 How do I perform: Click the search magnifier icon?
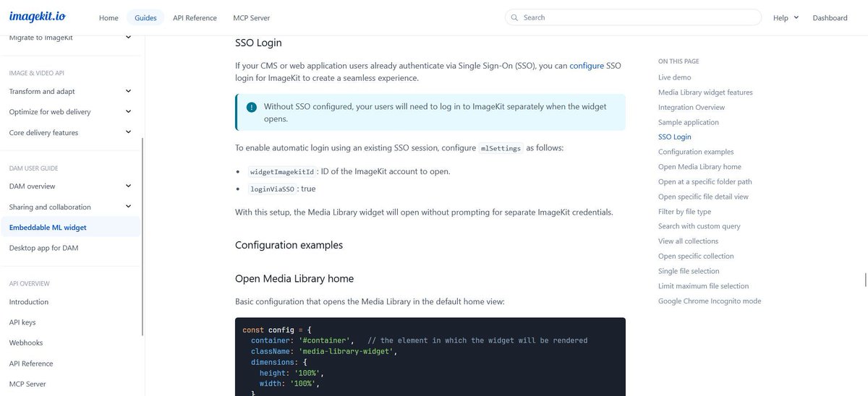[x=514, y=17]
